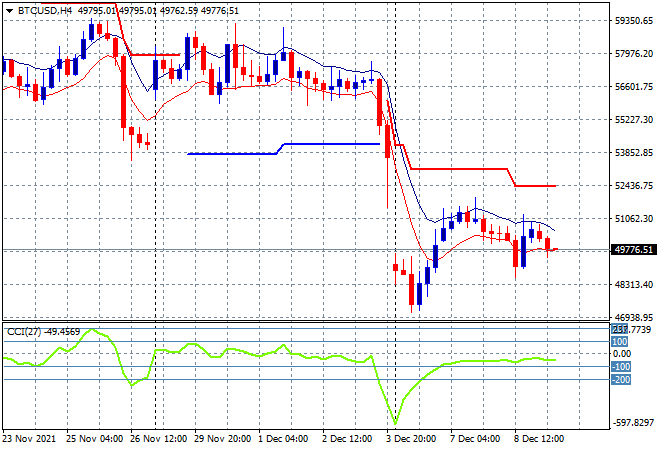Click CCI level label -200
Image resolution: width=660 pixels, height=450 pixels.
[621, 380]
